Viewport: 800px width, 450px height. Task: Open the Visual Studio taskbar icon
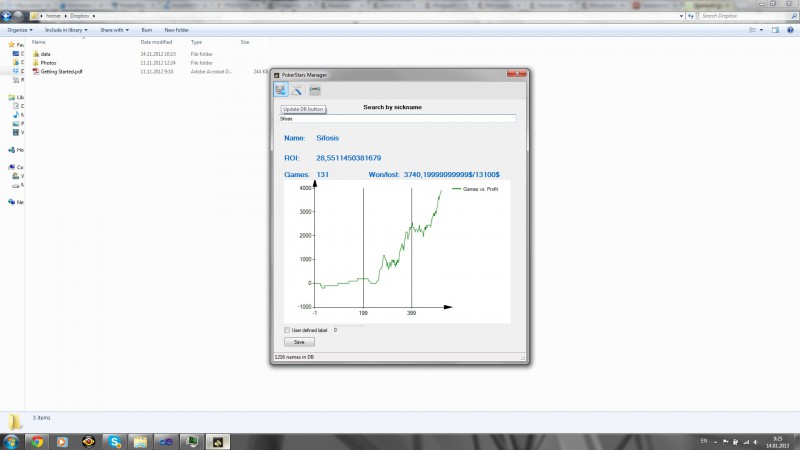coord(166,442)
